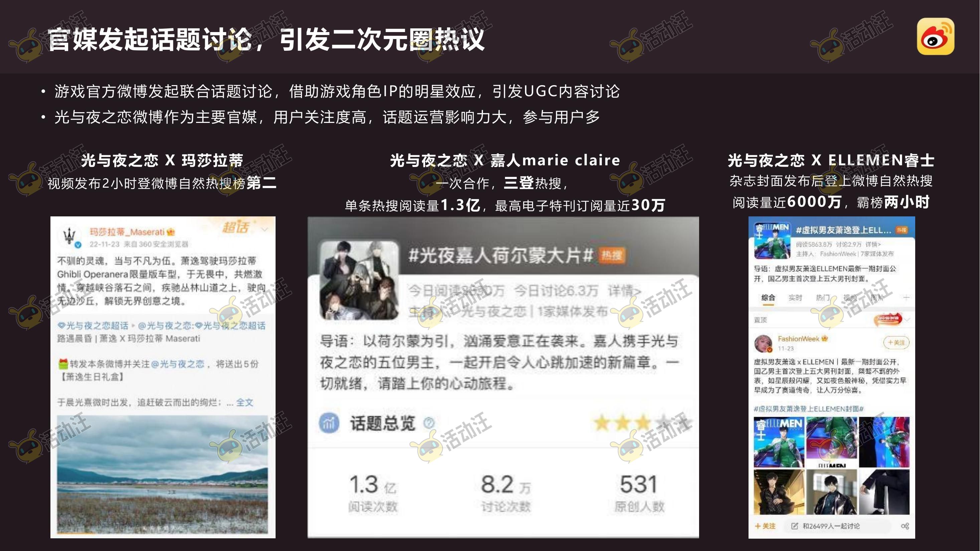This screenshot has height=551, width=980.
Task: Click the 热搜 badge on 光夜嘉人 topic
Action: pyautogui.click(x=612, y=255)
